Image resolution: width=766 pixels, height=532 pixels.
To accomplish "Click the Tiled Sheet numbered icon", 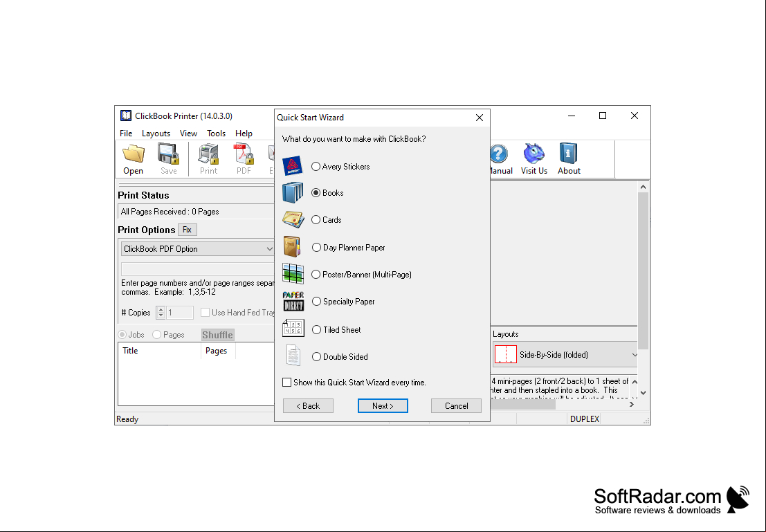I will pos(293,328).
